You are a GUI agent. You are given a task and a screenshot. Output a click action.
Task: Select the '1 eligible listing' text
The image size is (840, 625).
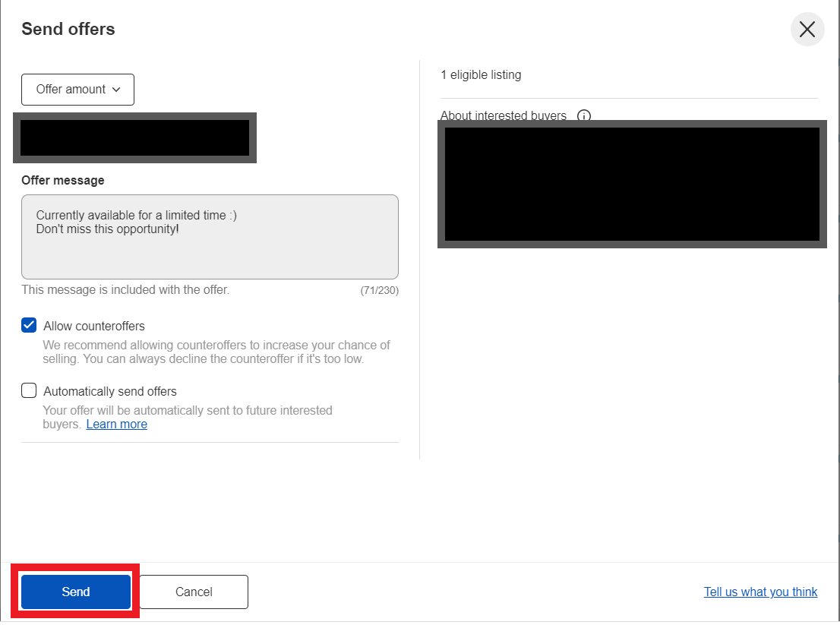tap(481, 75)
